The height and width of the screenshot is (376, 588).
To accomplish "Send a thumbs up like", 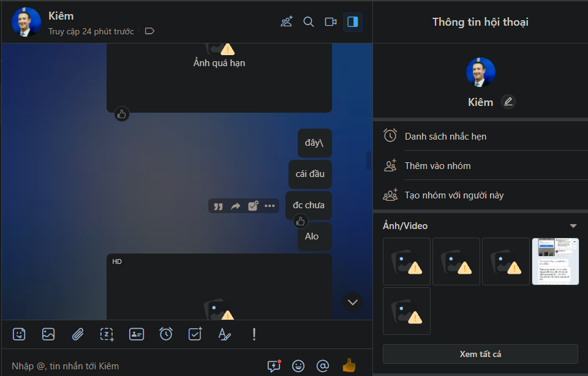I will [x=349, y=366].
